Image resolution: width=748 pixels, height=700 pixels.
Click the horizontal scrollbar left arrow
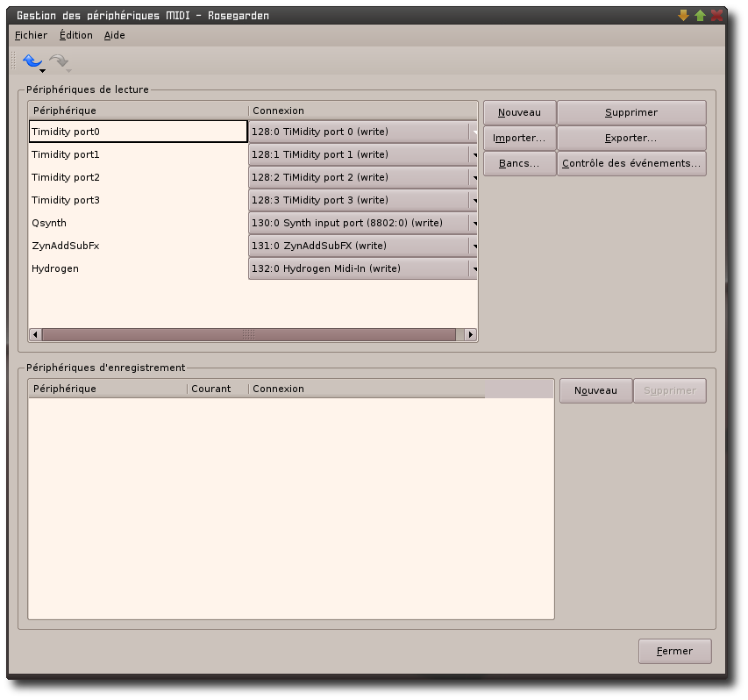click(35, 334)
